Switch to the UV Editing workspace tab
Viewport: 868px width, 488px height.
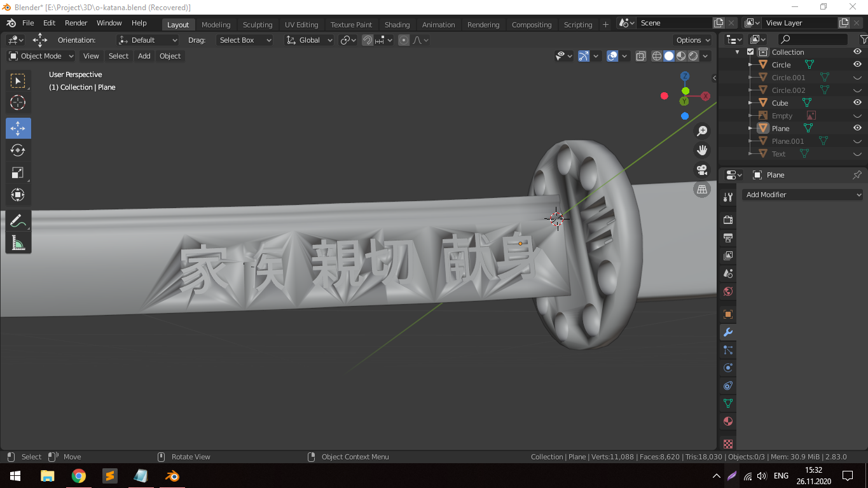(301, 25)
